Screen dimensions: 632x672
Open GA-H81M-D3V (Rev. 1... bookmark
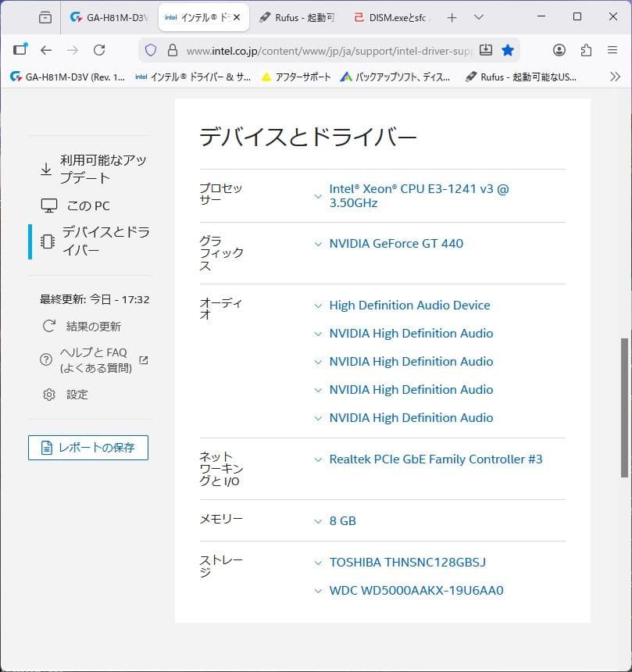[x=68, y=77]
